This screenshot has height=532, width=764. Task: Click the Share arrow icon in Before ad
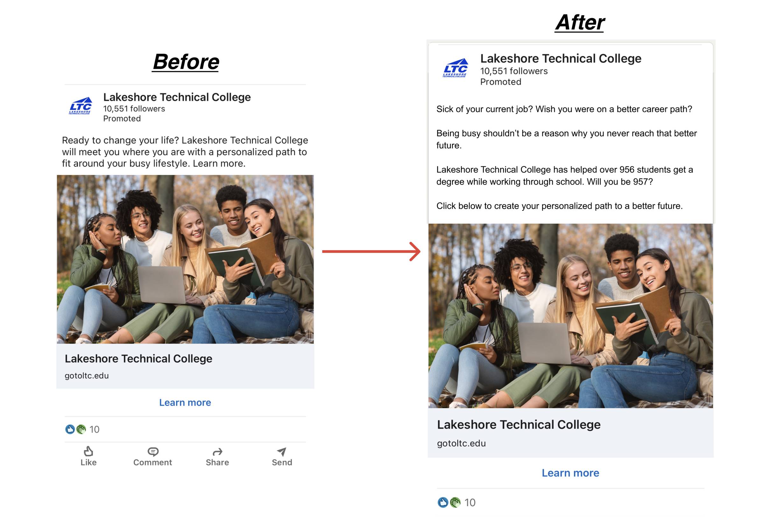pyautogui.click(x=217, y=451)
